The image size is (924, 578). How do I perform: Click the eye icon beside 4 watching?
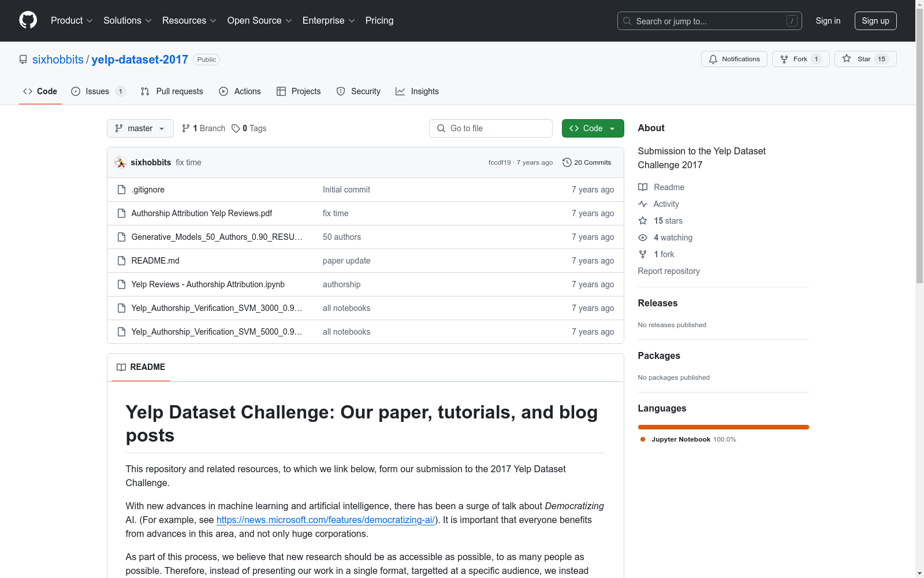point(643,238)
